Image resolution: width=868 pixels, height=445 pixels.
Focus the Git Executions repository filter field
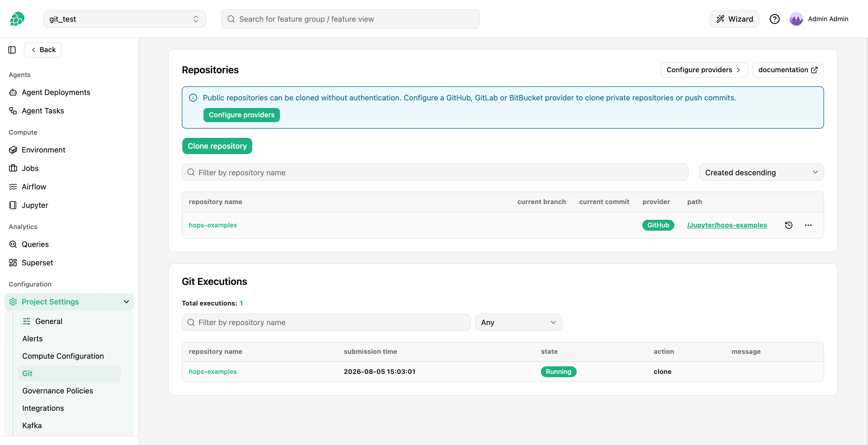click(x=326, y=322)
